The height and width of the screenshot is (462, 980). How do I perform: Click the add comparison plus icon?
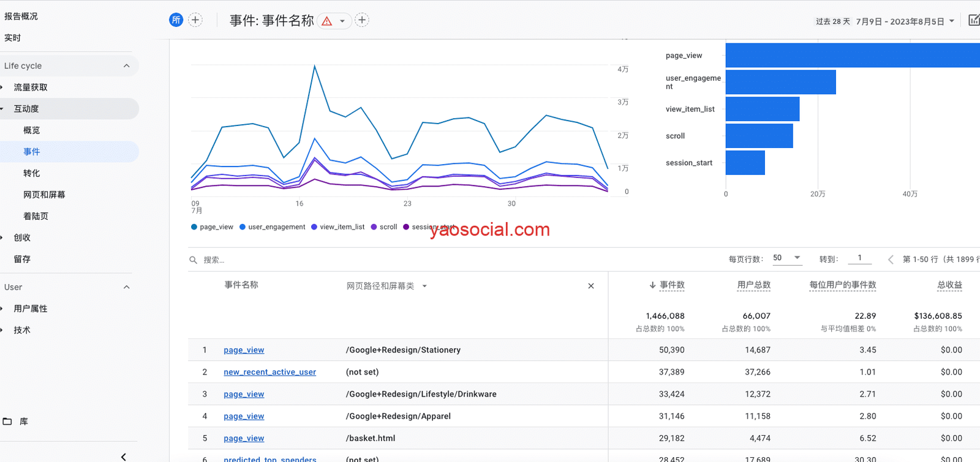point(195,20)
